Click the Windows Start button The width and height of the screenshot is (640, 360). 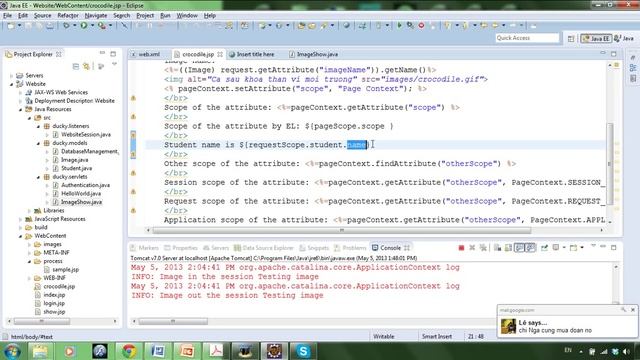(x=11, y=351)
